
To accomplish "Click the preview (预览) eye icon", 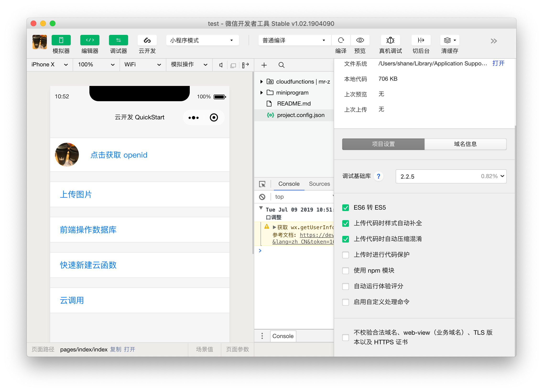I will tap(360, 40).
